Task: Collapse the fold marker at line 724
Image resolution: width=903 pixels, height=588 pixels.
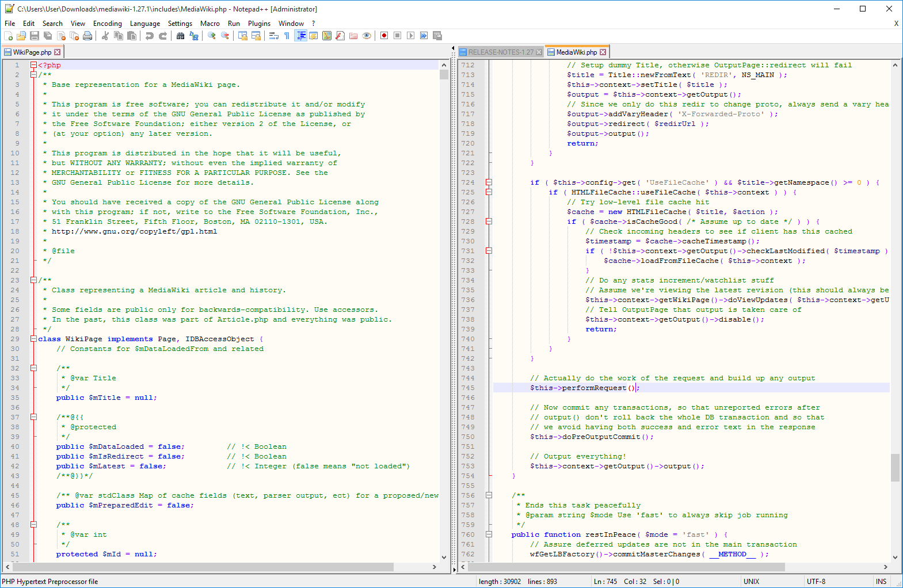Action: (489, 182)
